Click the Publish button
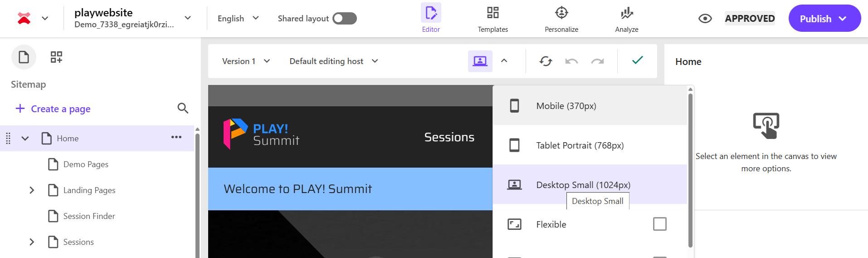This screenshot has height=258, width=868. (824, 19)
